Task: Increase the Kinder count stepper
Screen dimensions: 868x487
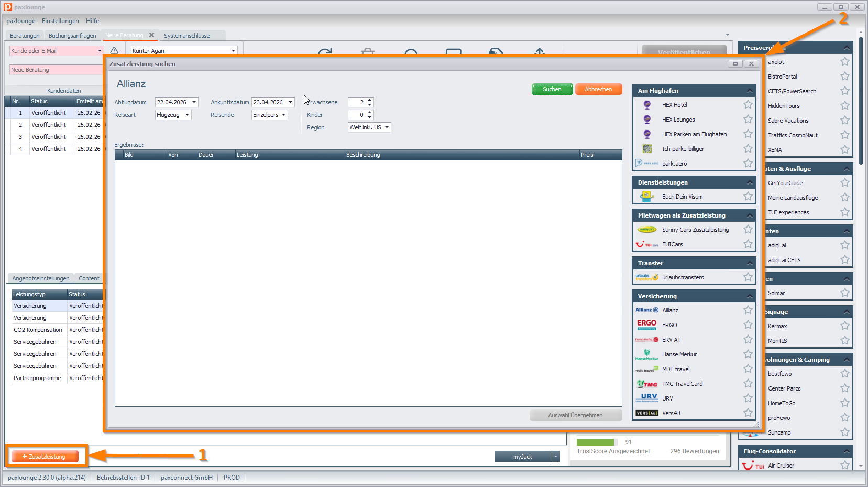Action: pyautogui.click(x=369, y=113)
